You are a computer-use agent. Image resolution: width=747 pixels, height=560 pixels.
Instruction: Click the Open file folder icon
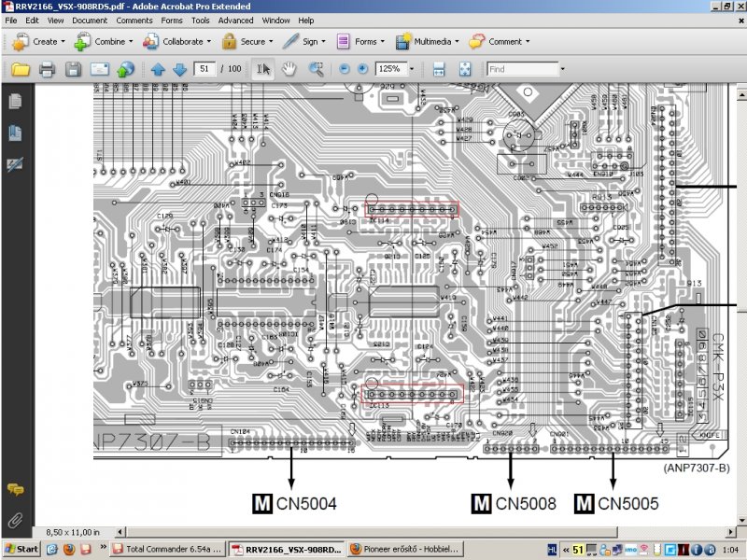click(x=21, y=69)
